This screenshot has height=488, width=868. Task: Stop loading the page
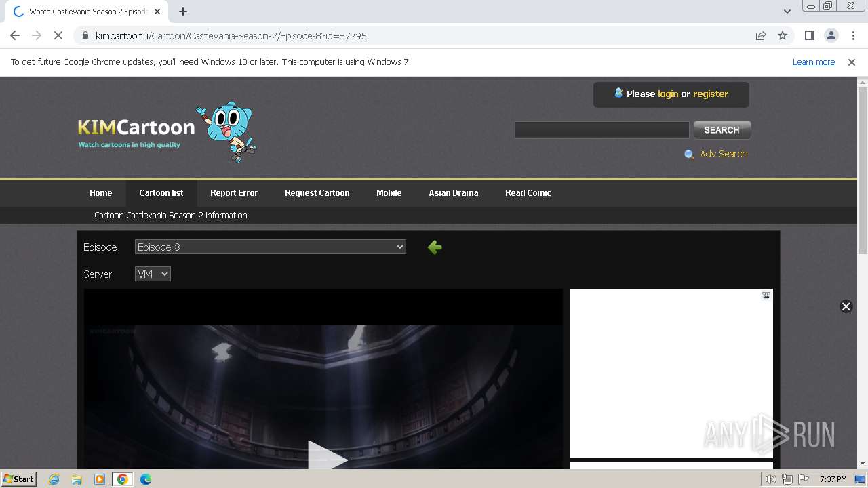58,35
